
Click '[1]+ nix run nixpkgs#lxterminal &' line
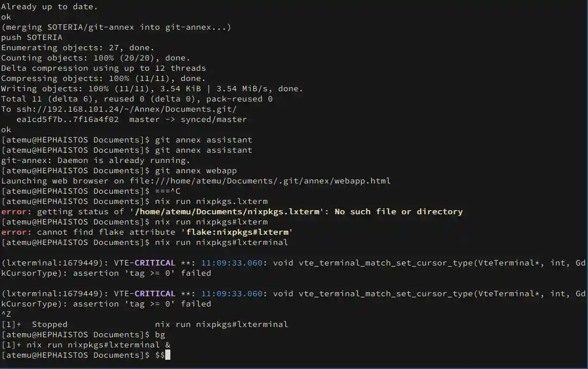pos(86,345)
